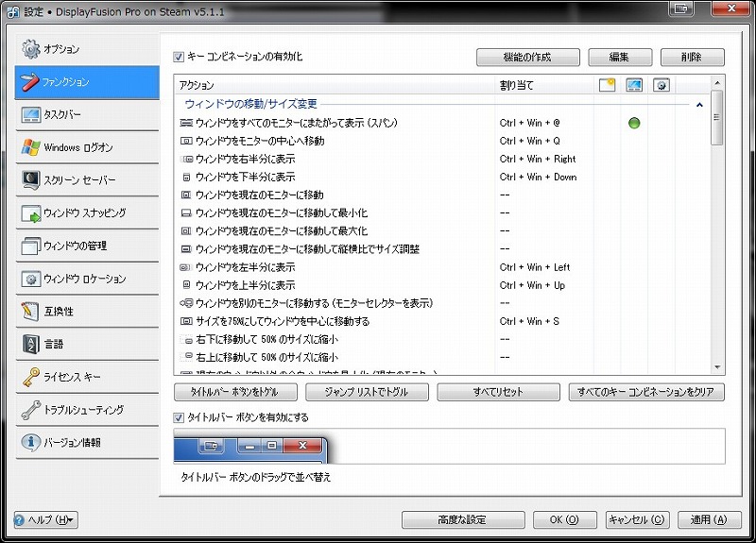Click the キャンセル (C) button
756x543 pixels.
pyautogui.click(x=637, y=520)
